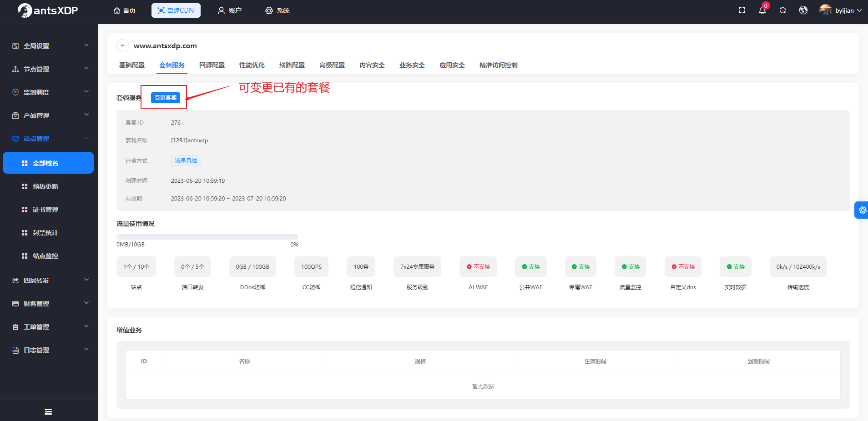Open the 账户 top menu

click(x=230, y=10)
